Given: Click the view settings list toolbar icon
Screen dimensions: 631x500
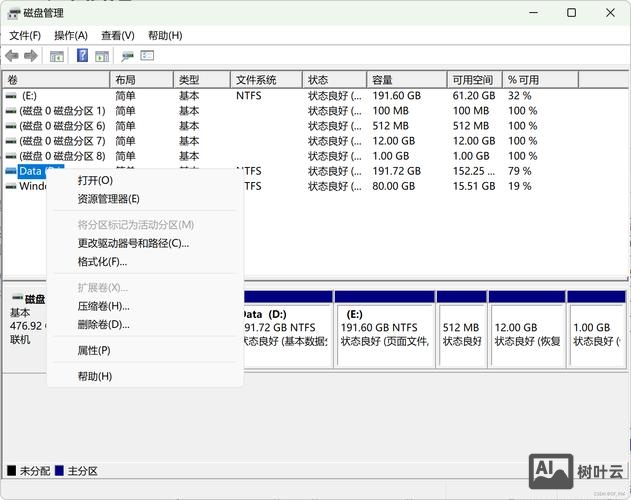Looking at the screenshot, I should [x=147, y=55].
